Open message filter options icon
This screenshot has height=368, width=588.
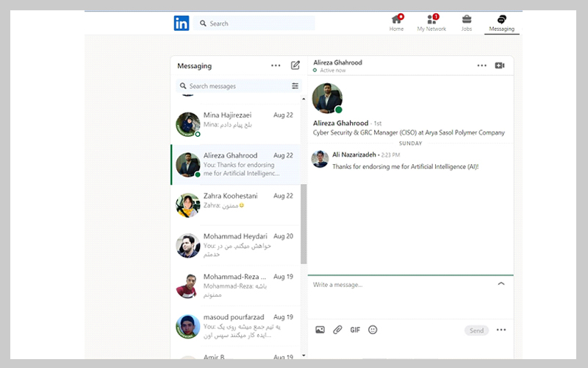point(295,86)
